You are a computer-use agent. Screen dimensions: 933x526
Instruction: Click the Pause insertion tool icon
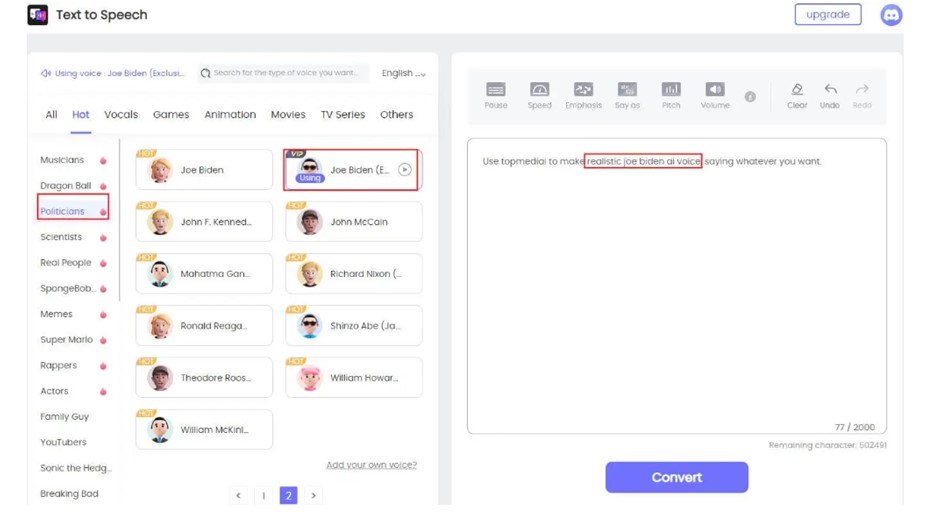[x=495, y=90]
